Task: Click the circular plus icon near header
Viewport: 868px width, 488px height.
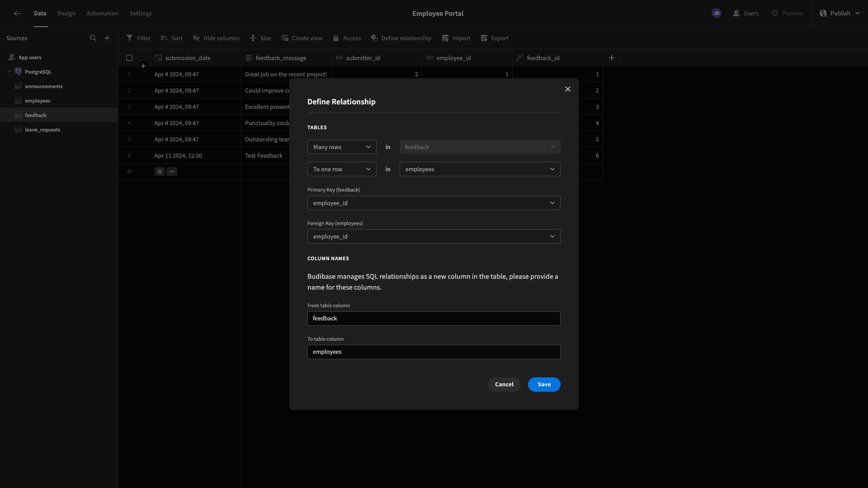Action: tap(143, 66)
